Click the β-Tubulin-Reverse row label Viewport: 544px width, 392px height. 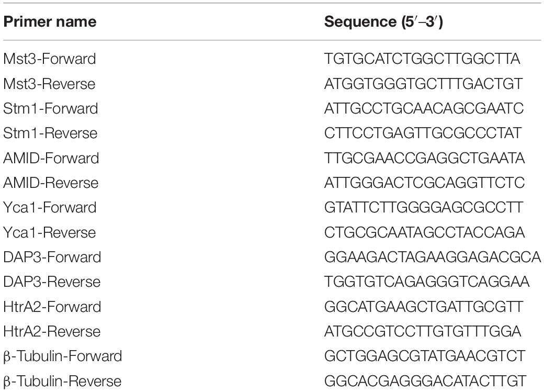tap(62, 381)
